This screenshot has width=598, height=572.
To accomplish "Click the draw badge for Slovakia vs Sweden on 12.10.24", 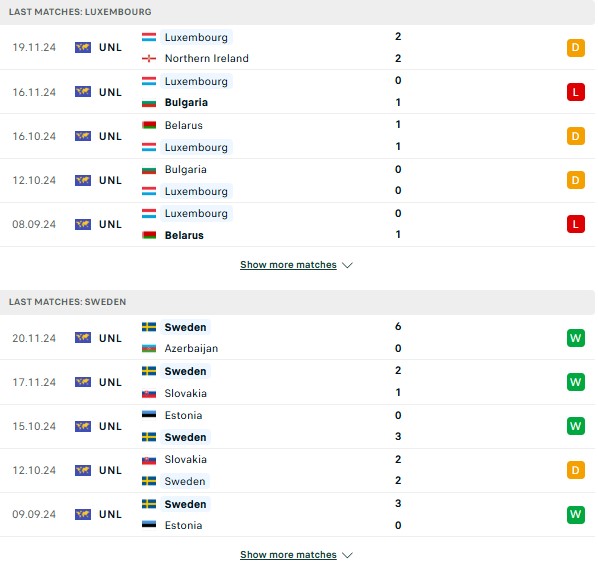I will pyautogui.click(x=575, y=470).
